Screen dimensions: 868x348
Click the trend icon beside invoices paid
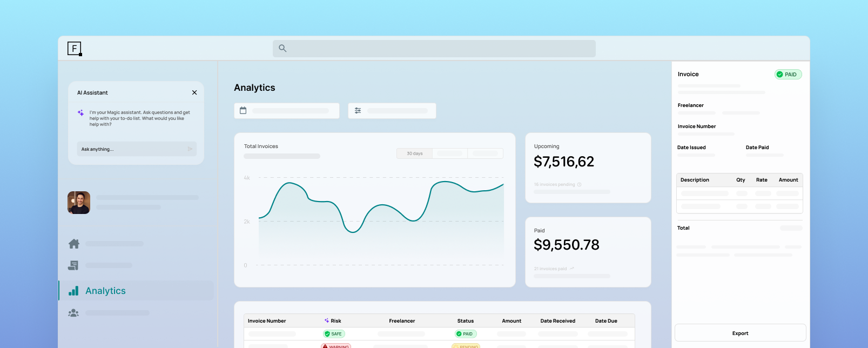coord(572,269)
